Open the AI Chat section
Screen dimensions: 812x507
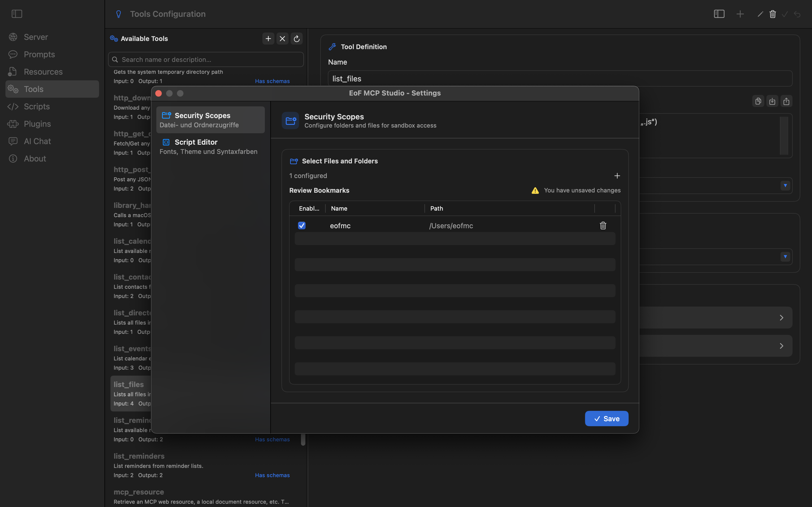click(52, 141)
